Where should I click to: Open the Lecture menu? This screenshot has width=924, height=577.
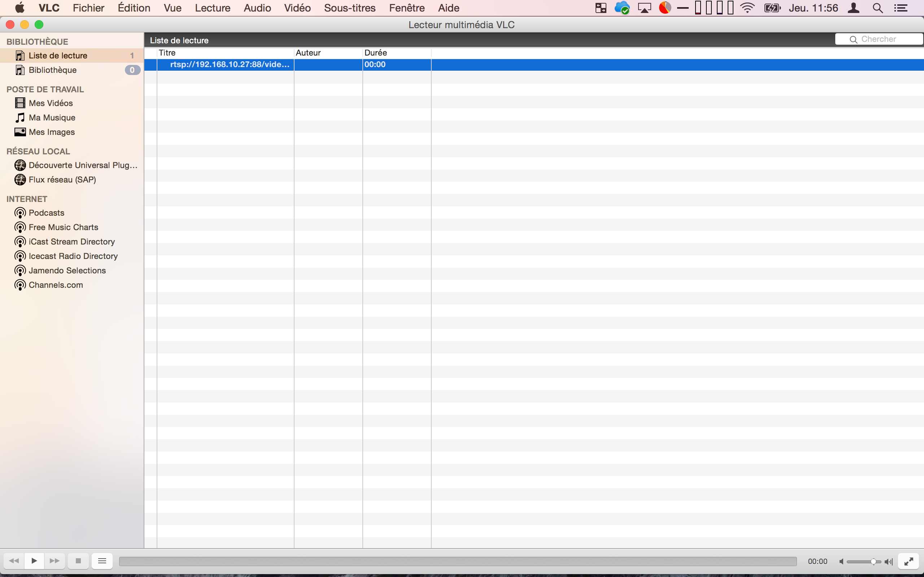click(x=212, y=8)
